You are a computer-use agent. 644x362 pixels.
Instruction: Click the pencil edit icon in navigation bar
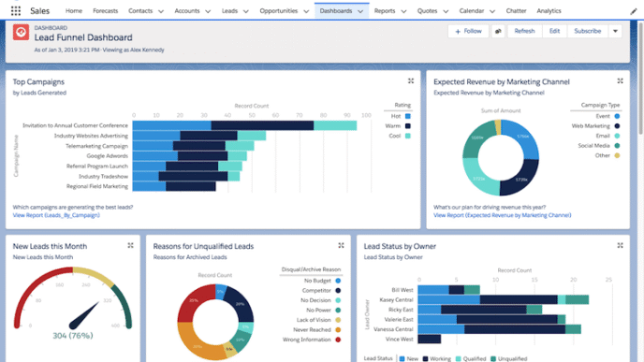coord(634,11)
